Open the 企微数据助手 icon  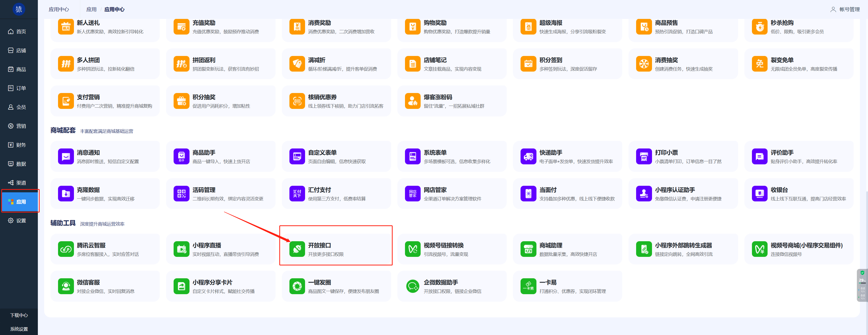point(413,286)
